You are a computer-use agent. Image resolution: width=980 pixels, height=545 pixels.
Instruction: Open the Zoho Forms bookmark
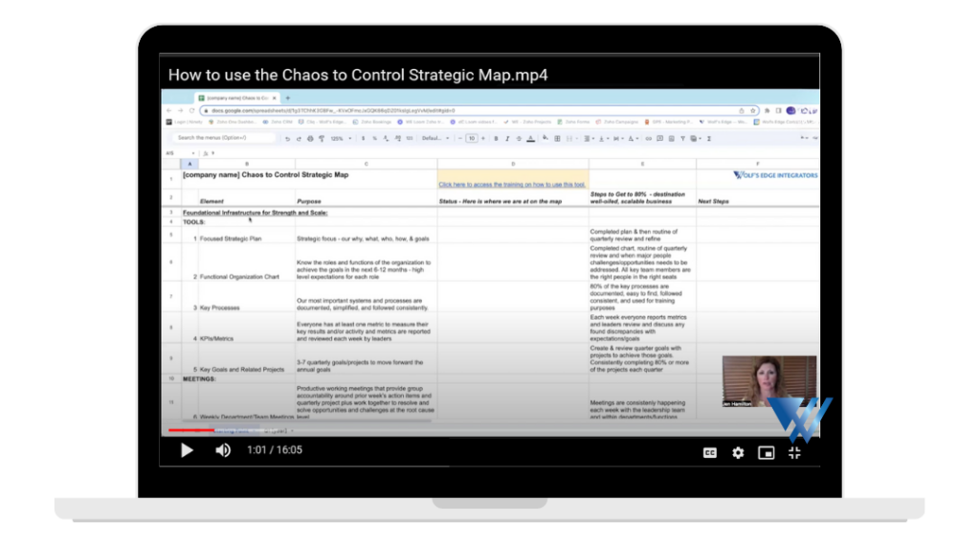574,122
